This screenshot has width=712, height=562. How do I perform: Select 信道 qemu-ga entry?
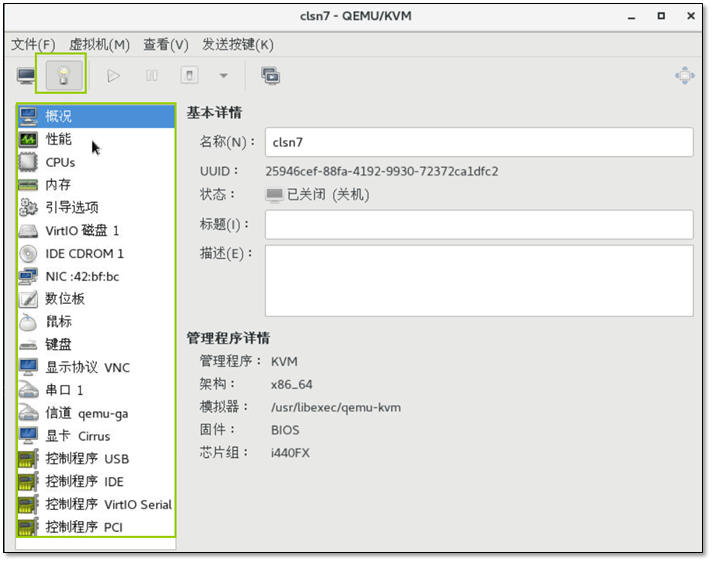pos(96,413)
